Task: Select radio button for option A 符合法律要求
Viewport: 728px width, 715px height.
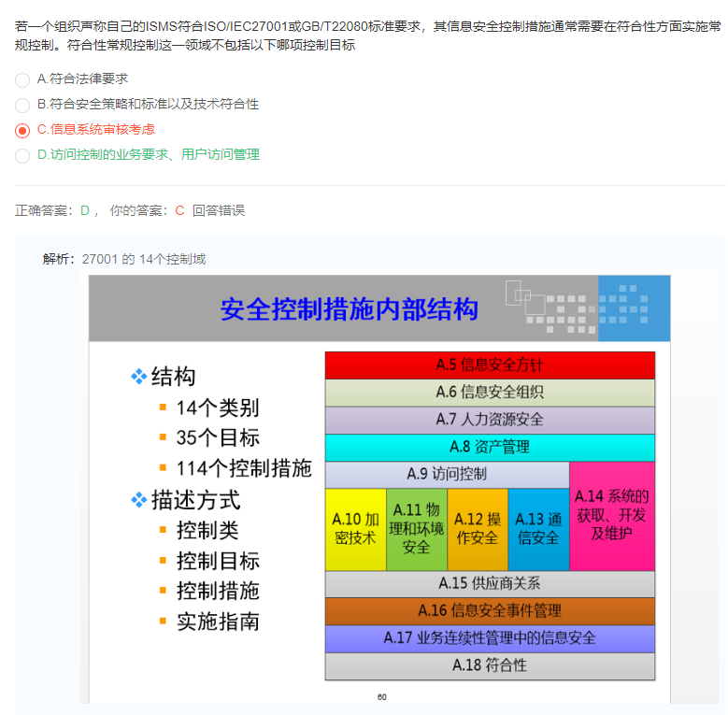Action: tap(22, 79)
